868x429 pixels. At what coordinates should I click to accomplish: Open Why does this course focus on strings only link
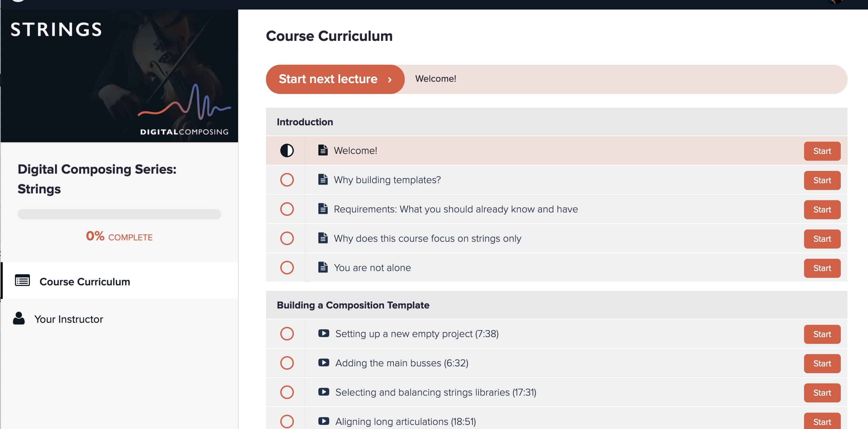[428, 238]
